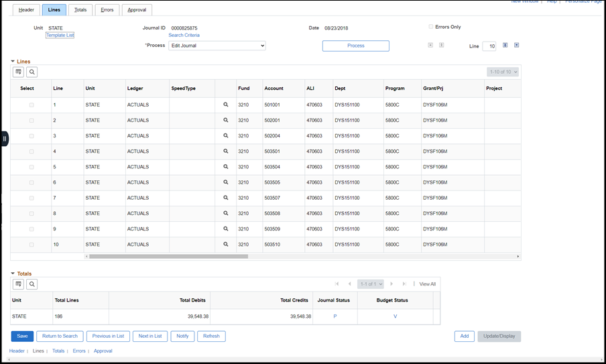This screenshot has height=364, width=606.
Task: Open SpeedType lookup for line 8
Action: pos(226,213)
